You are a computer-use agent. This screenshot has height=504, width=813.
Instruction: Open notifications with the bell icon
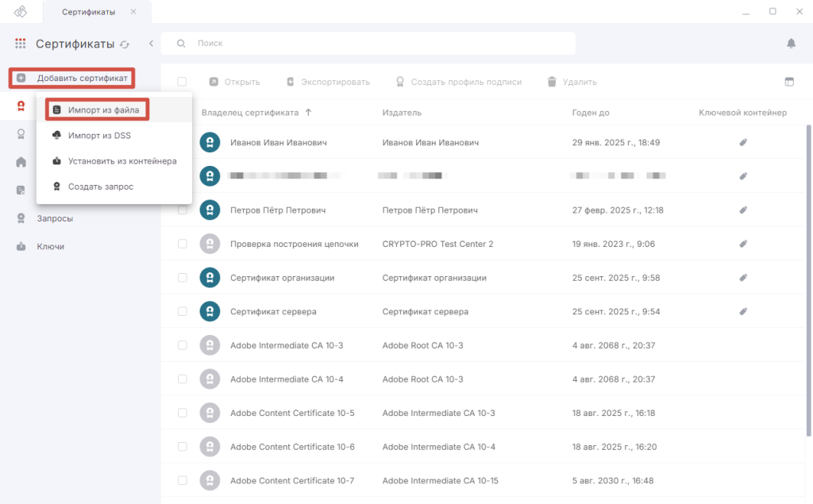[791, 43]
